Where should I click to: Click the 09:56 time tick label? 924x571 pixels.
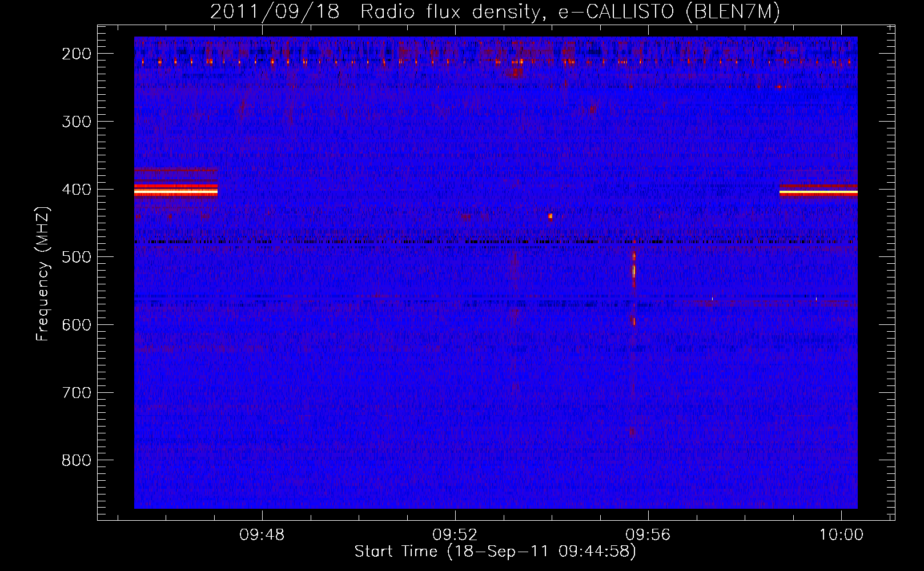[x=648, y=534]
